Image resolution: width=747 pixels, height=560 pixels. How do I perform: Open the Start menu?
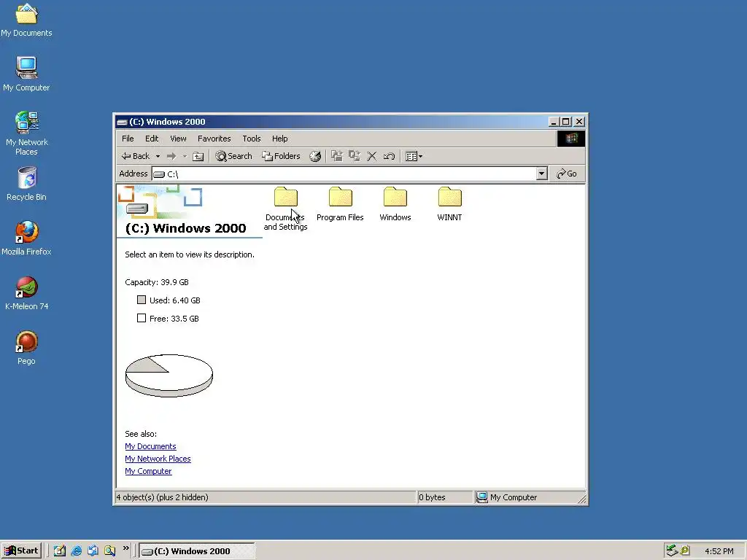click(21, 551)
